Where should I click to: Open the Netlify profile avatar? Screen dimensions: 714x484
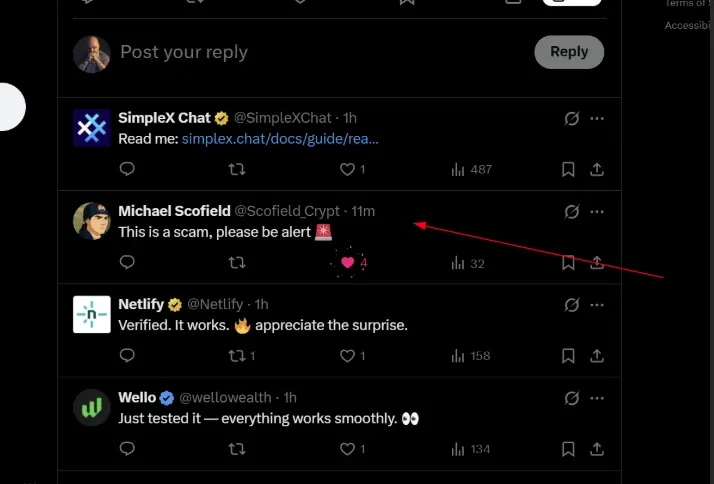(92, 314)
